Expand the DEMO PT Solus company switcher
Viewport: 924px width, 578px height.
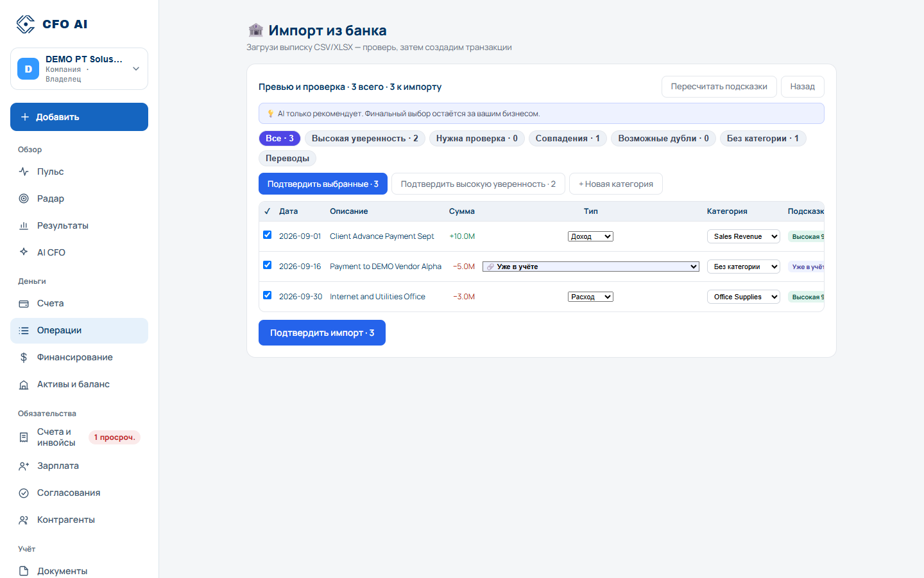pos(79,69)
